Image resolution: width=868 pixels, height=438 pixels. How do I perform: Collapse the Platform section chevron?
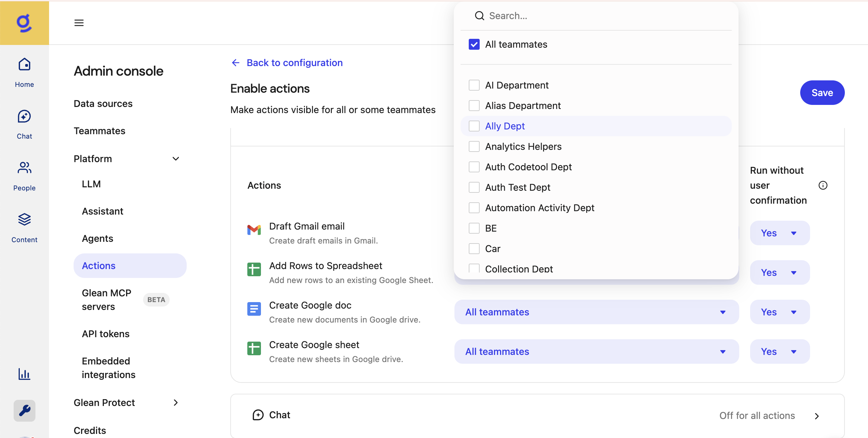176,159
